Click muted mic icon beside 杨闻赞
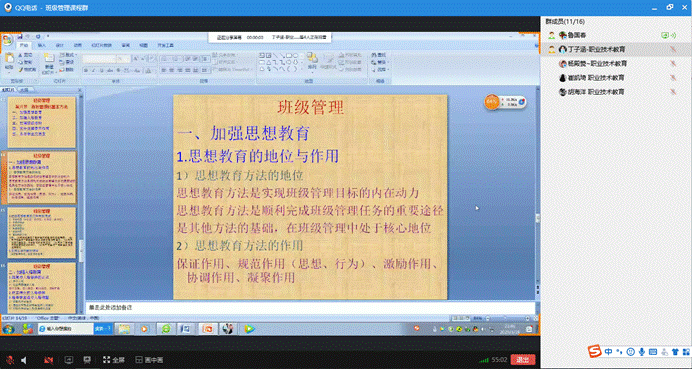The width and height of the screenshot is (692, 369). (x=673, y=64)
